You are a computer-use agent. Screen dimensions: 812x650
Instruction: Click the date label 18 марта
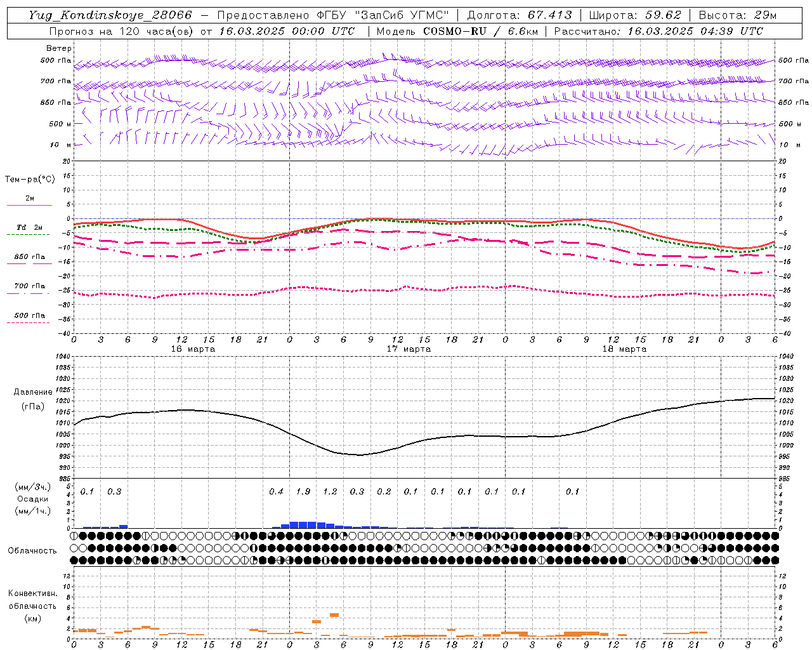coord(625,349)
